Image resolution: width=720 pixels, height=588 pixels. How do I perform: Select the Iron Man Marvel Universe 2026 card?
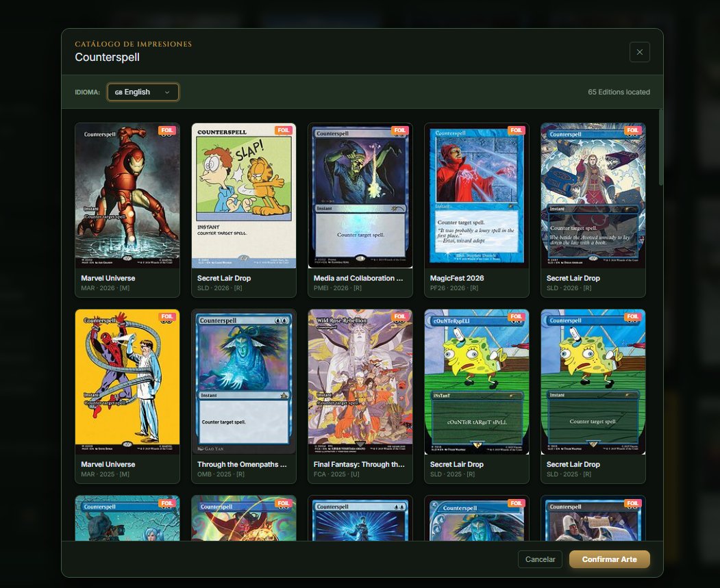coord(127,210)
